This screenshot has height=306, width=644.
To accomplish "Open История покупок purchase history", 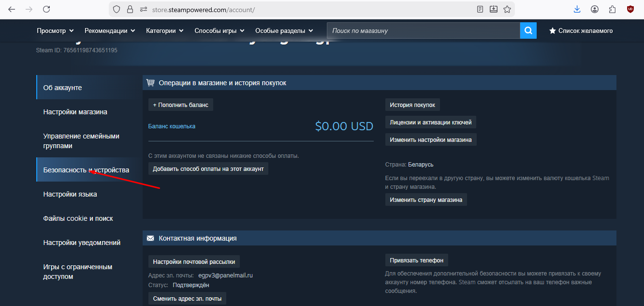I will [412, 105].
